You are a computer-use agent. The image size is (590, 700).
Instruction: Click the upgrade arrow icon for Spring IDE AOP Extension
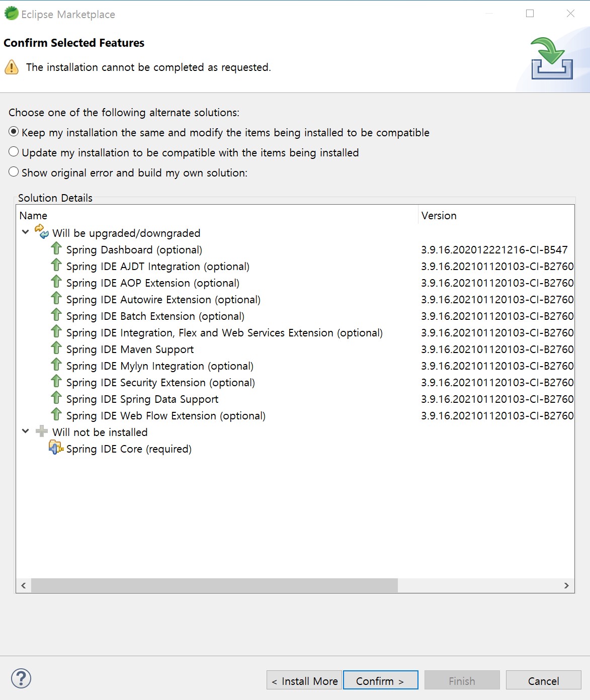point(56,282)
